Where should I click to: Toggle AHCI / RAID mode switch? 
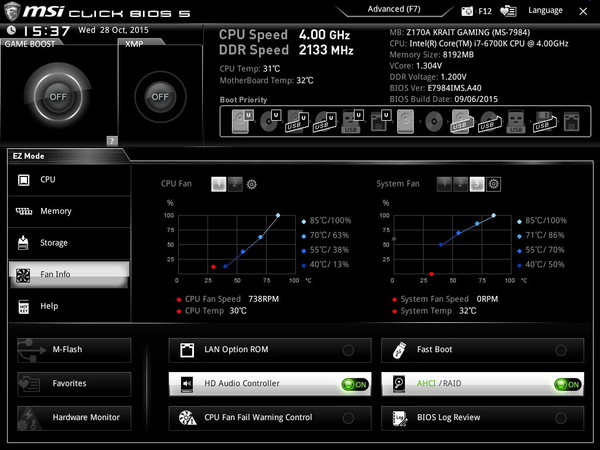coord(567,384)
